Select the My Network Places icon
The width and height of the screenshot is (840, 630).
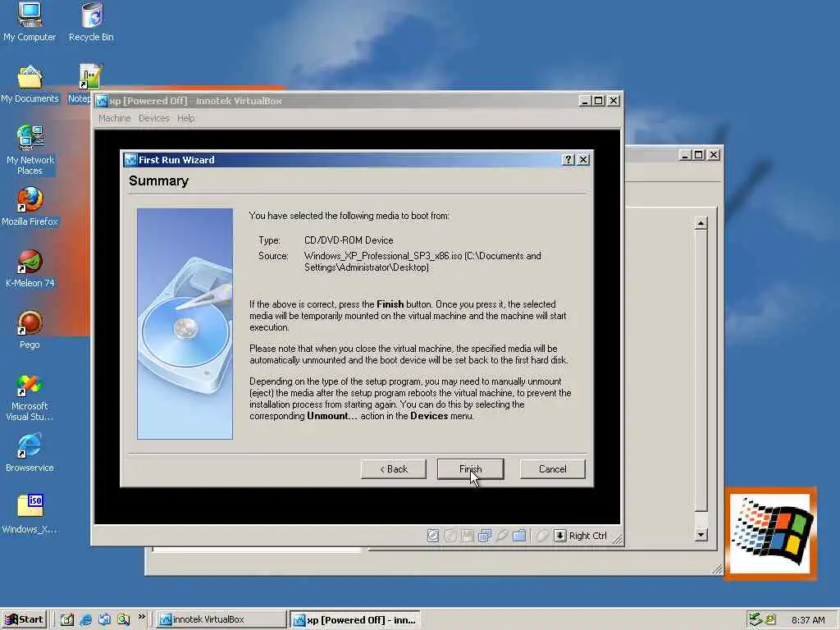point(30,150)
